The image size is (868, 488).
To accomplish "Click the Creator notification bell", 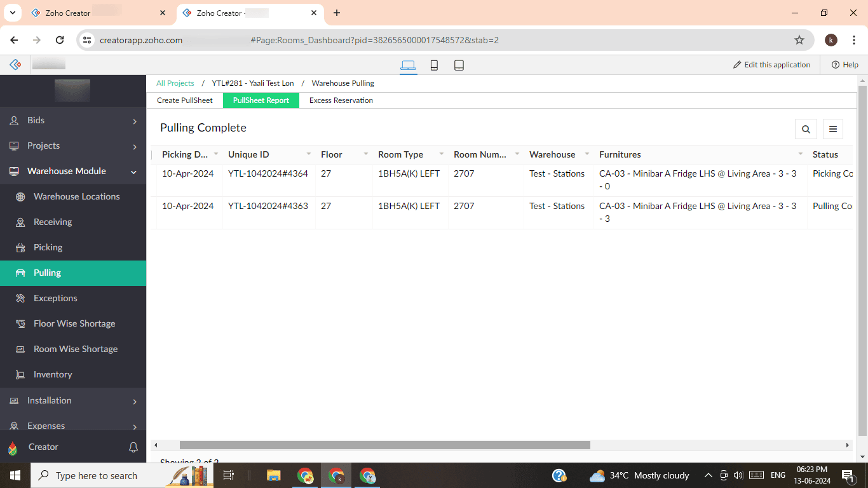I will pos(133,447).
